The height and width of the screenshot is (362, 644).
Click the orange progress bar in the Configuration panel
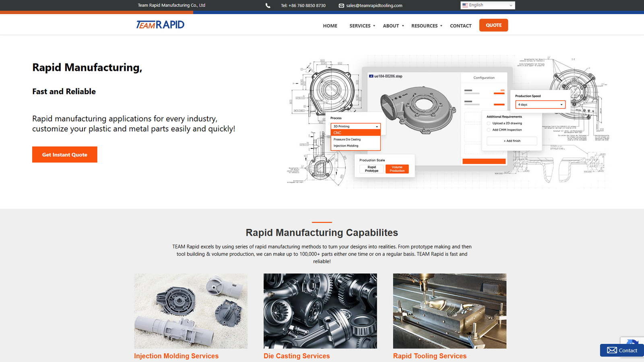[x=484, y=161]
